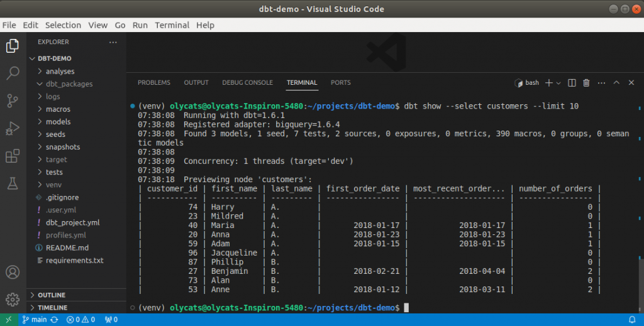Click the 'Jacqueline' first_name cell
This screenshot has height=326, width=644.
point(234,253)
